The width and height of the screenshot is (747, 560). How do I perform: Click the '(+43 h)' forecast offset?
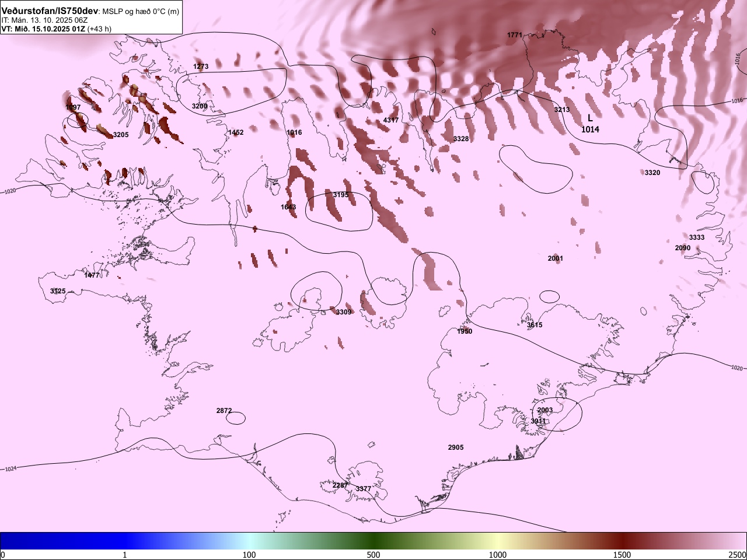click(99, 29)
